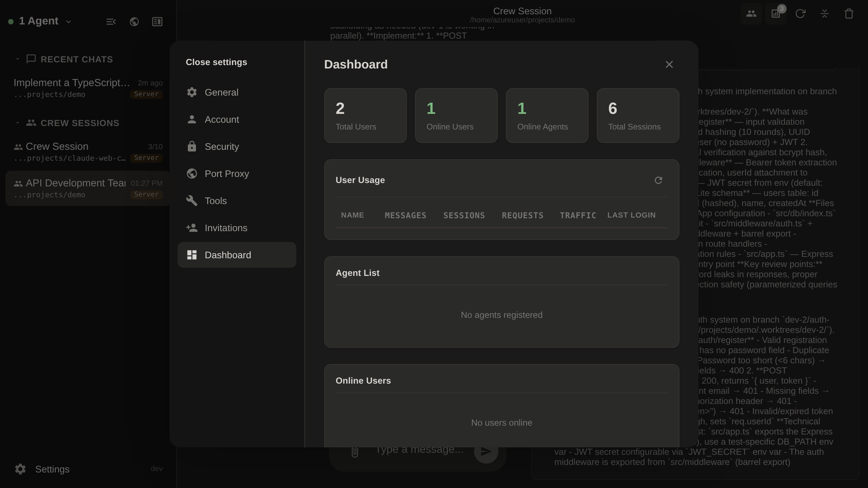
Task: Click Close settings
Action: point(216,62)
